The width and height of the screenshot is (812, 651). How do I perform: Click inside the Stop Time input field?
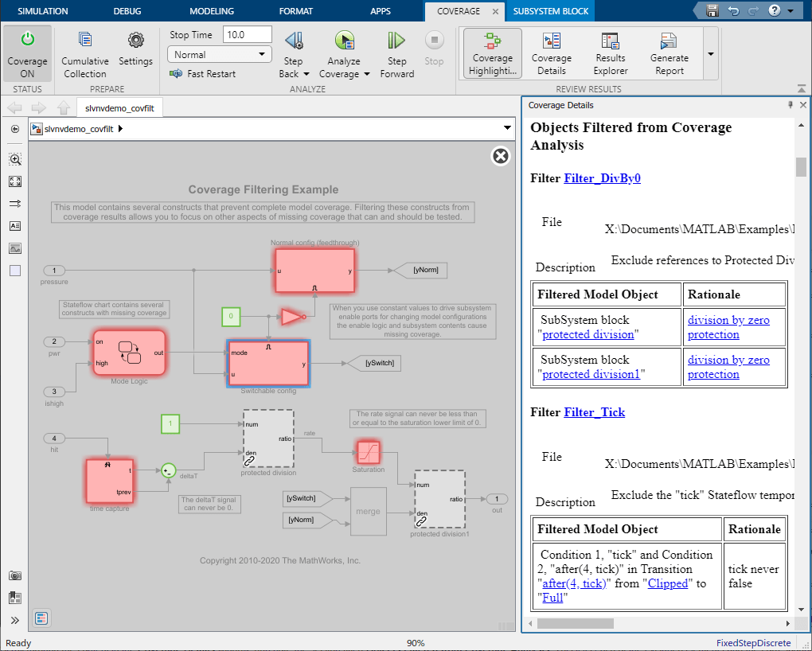pos(247,34)
